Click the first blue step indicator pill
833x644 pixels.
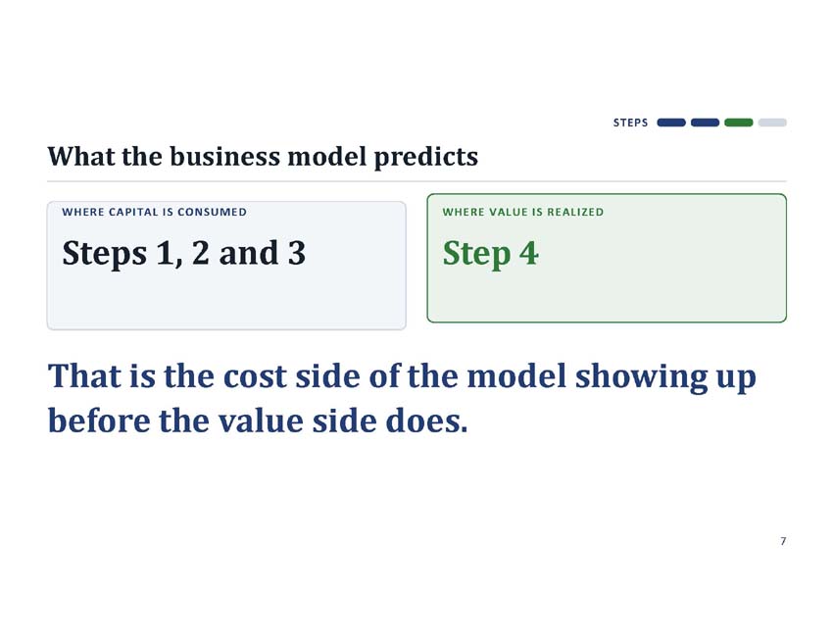pyautogui.click(x=671, y=123)
